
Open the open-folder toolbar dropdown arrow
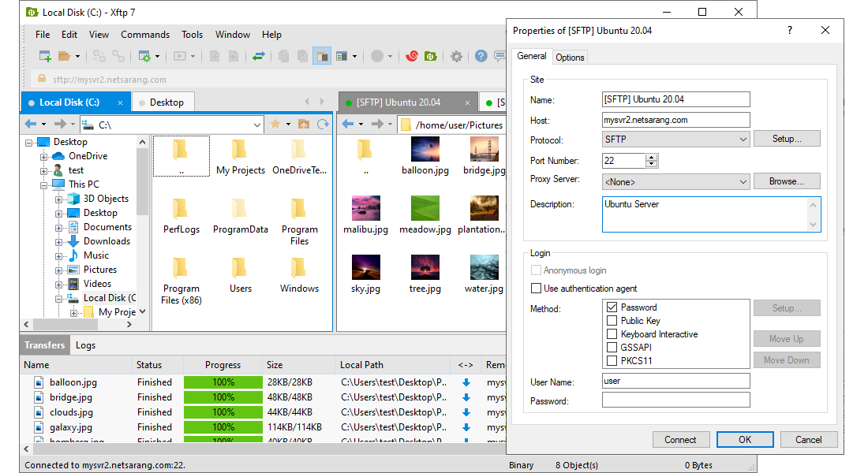tap(77, 57)
